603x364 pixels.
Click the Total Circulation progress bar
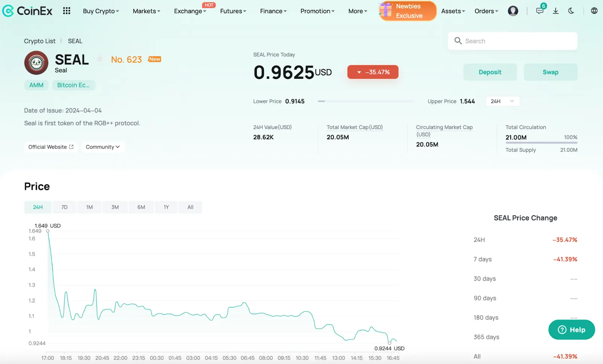(x=541, y=143)
